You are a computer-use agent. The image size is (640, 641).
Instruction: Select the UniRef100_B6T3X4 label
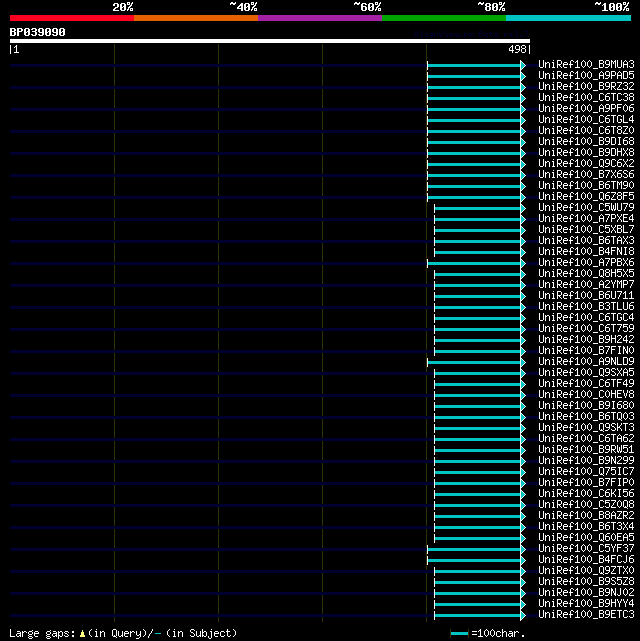(x=586, y=527)
